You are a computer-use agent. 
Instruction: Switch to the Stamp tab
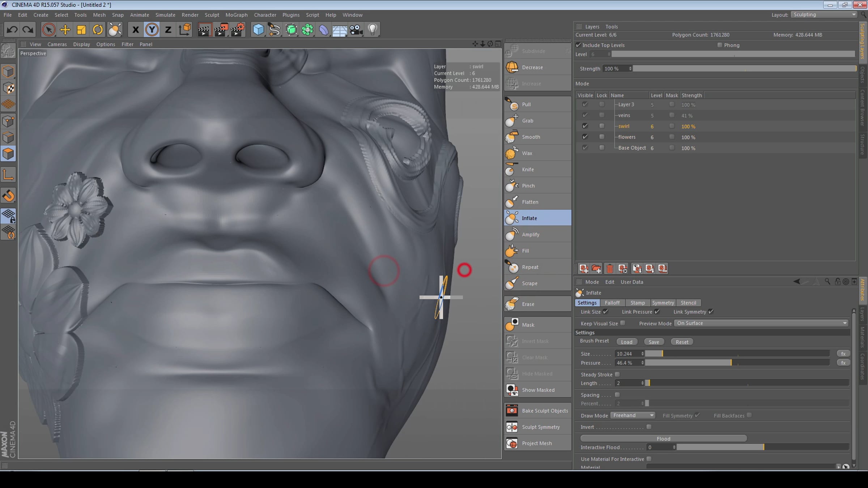[x=638, y=303]
